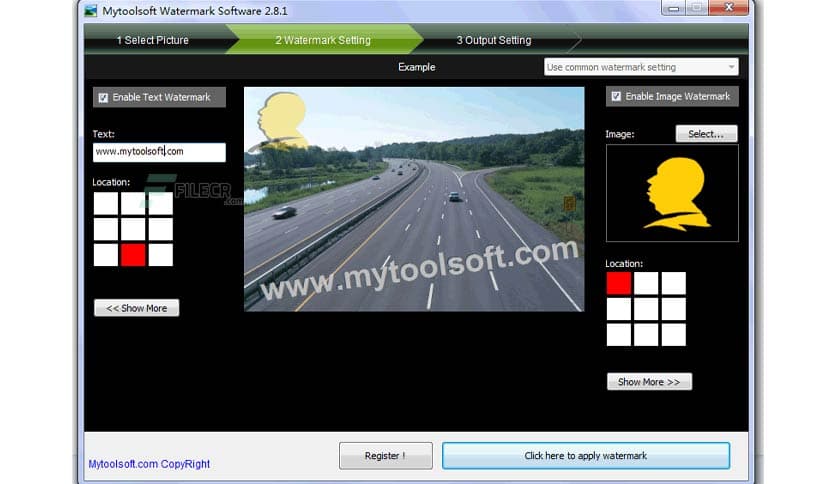Screen dimensions: 836x484
Task: Set text watermark location to middle-left cell
Action: tap(106, 229)
